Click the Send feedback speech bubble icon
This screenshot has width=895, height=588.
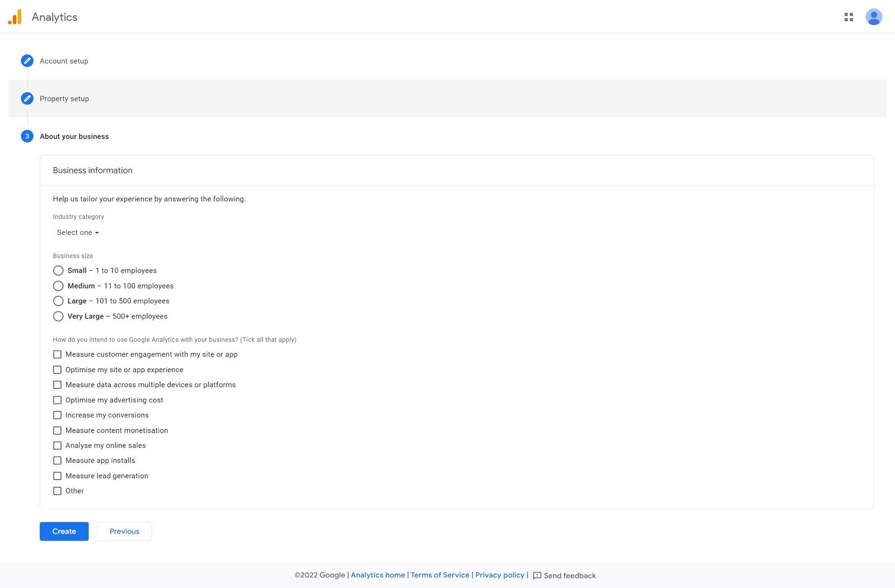pyautogui.click(x=537, y=576)
